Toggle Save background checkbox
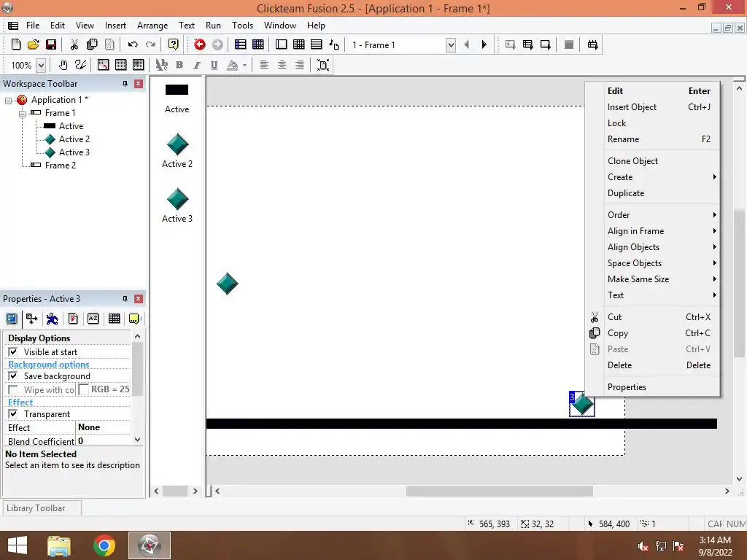The height and width of the screenshot is (560, 747). pyautogui.click(x=13, y=376)
